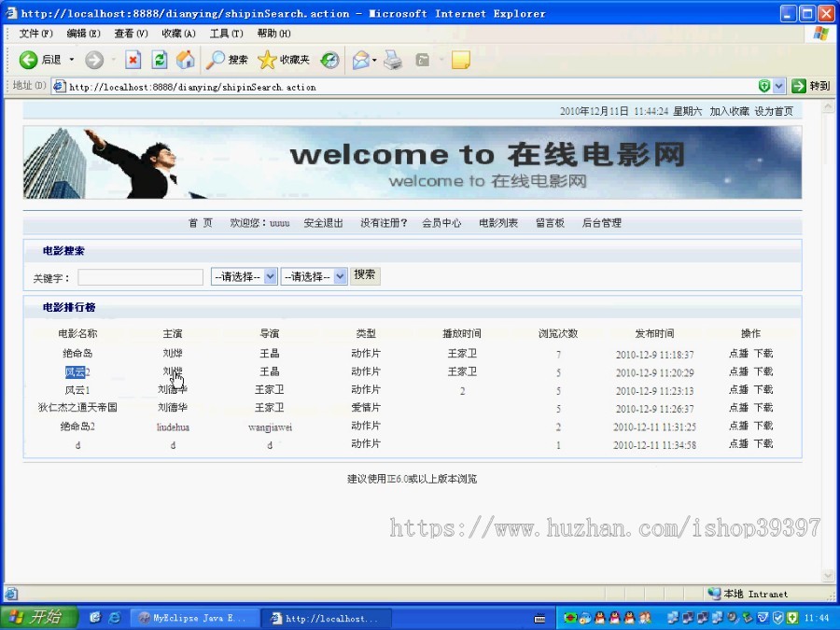Click the 搜索 button in movie search
This screenshot has height=630, width=840.
click(x=365, y=275)
